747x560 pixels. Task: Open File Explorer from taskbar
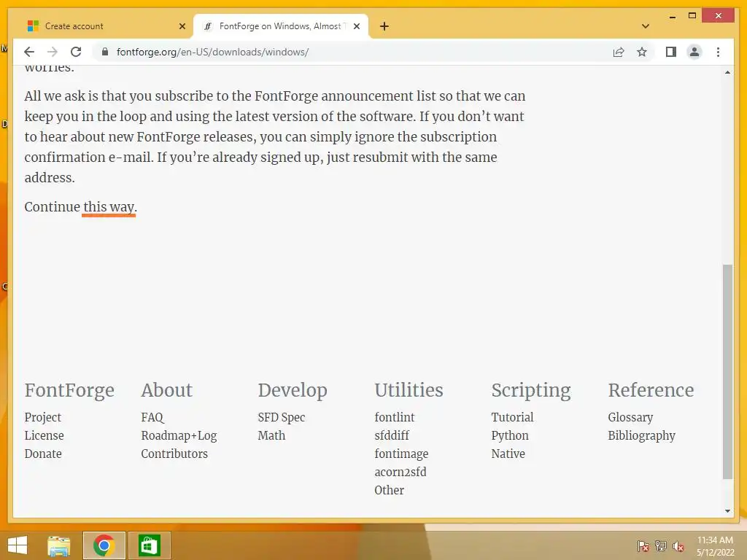coord(58,545)
